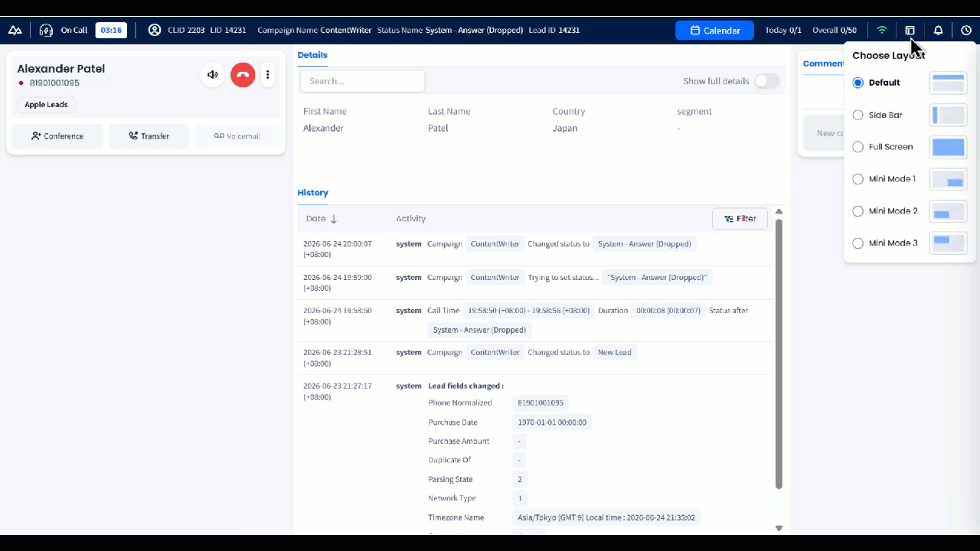Open the three-dot call options menu
The image size is (980, 551).
(x=268, y=74)
